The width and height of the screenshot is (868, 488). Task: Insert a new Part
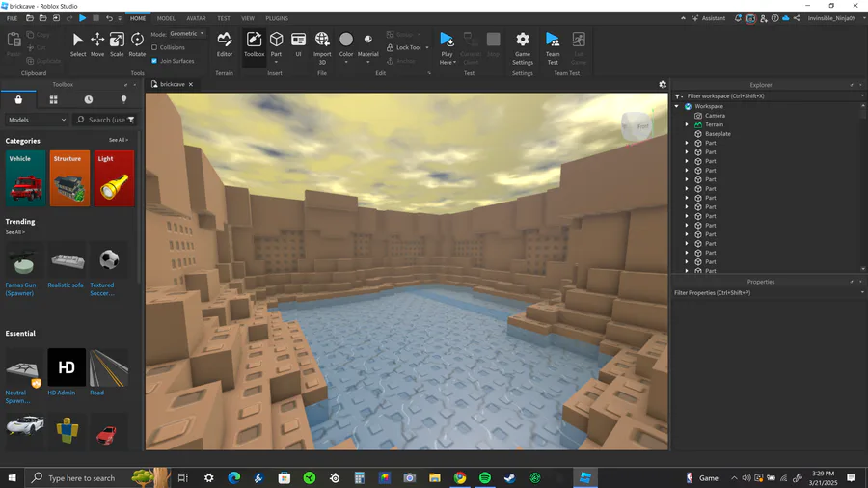276,40
